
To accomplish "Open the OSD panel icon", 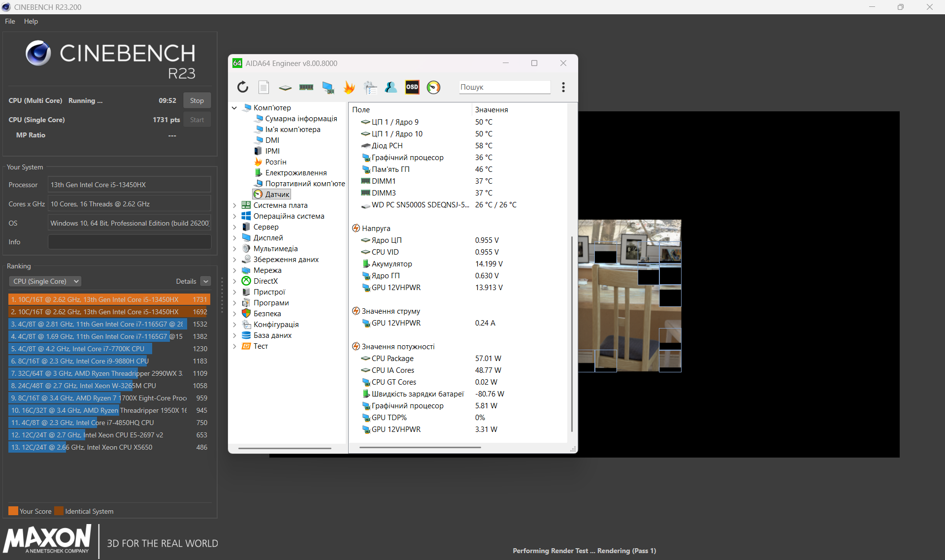I will 412,87.
